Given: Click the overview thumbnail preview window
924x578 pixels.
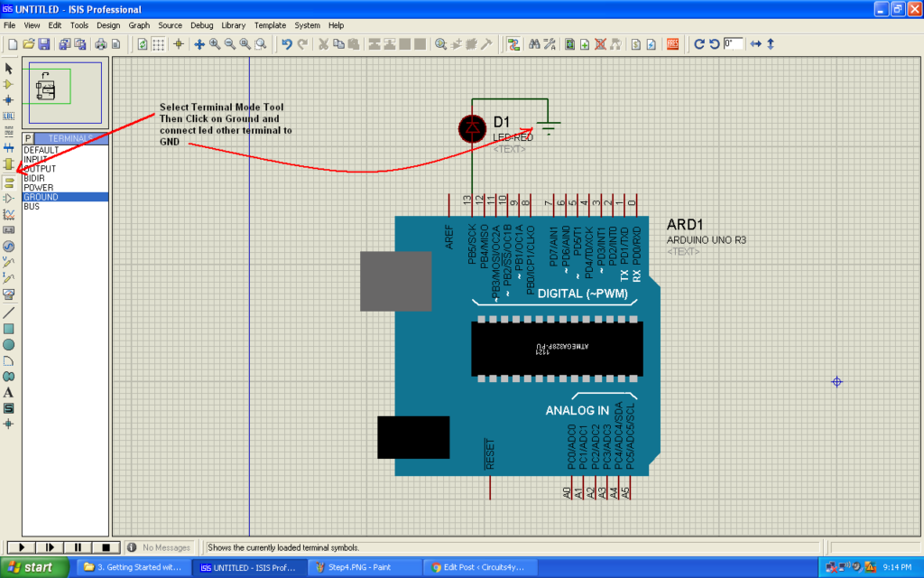Looking at the screenshot, I should (65, 93).
